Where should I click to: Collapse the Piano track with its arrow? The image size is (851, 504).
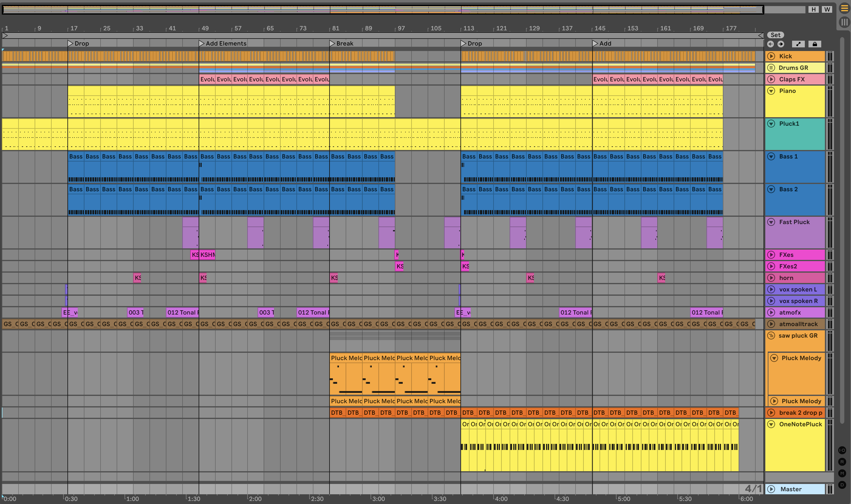(771, 91)
